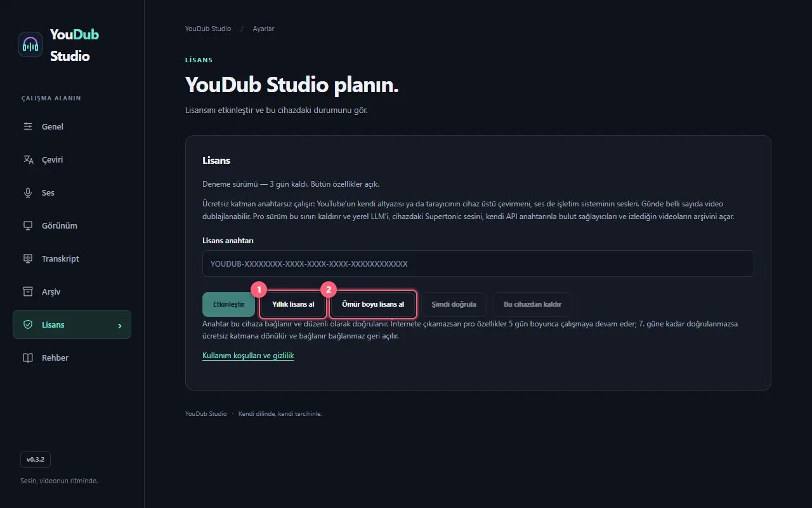The height and width of the screenshot is (508, 812).
Task: Click the Ayarlar breadcrumb
Action: (x=263, y=29)
